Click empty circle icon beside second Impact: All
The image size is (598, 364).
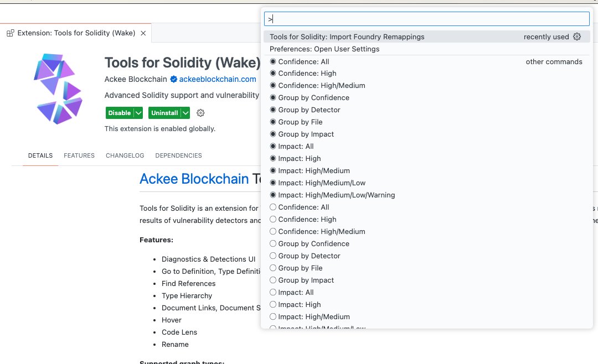pos(272,292)
